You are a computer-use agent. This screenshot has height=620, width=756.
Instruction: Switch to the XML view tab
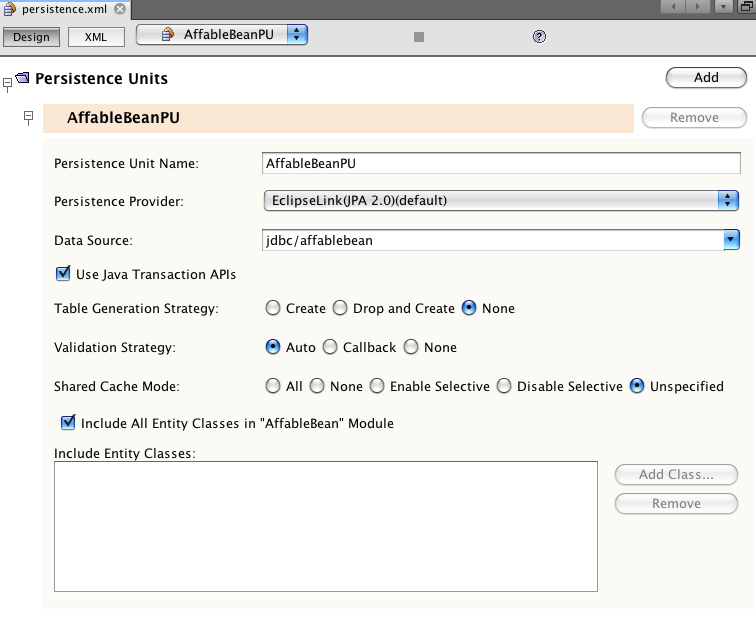point(96,36)
